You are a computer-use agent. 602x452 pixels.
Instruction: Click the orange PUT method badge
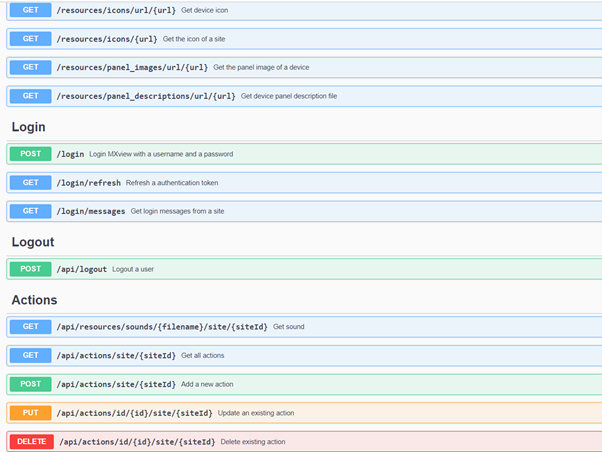click(x=30, y=412)
